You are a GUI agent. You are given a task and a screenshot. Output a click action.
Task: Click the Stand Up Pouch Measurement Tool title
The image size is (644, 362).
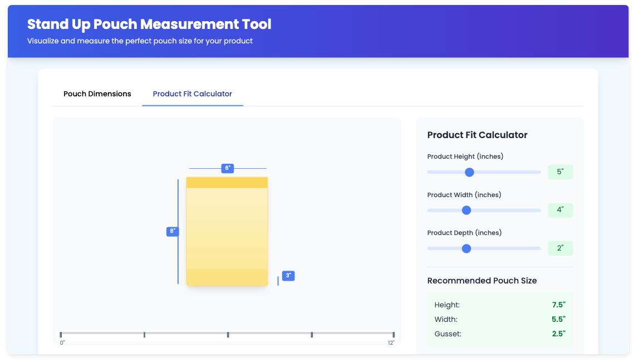pos(148,24)
